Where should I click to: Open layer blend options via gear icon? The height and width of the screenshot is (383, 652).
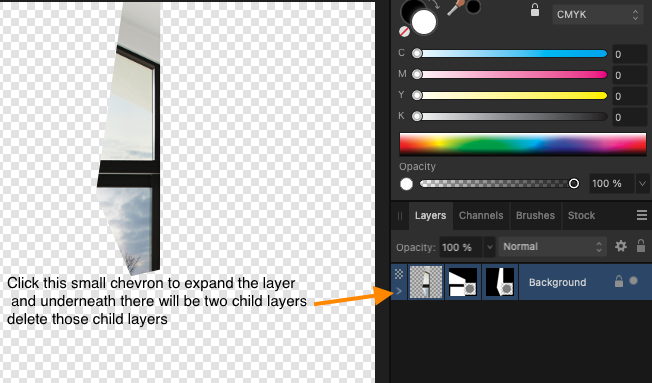tap(621, 246)
